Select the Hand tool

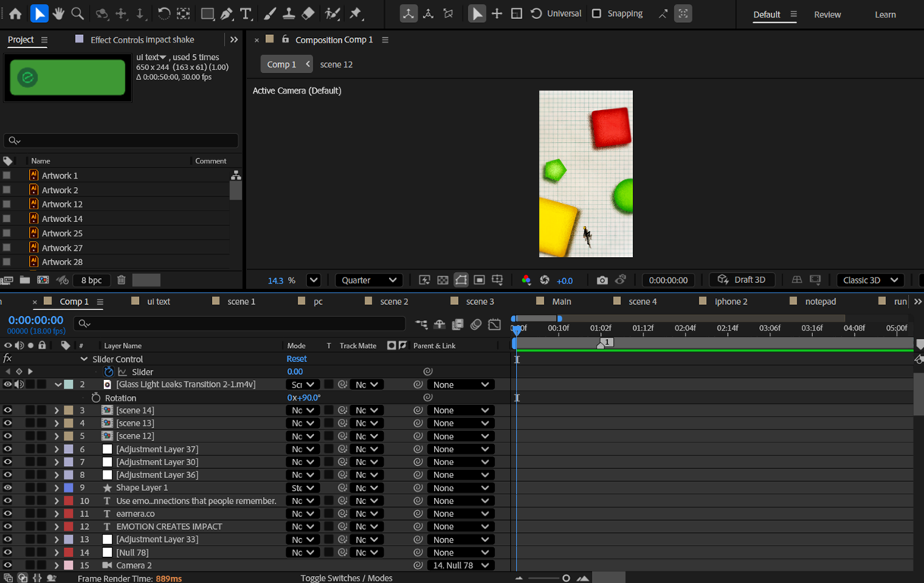coord(59,14)
